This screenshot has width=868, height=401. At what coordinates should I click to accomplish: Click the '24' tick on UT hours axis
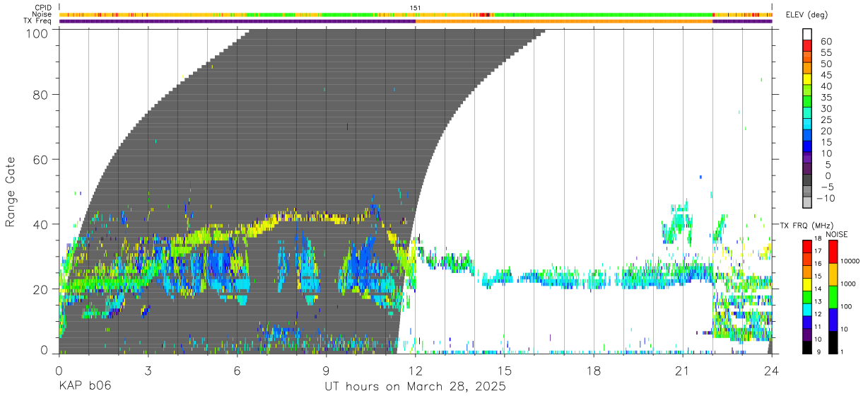click(x=772, y=370)
